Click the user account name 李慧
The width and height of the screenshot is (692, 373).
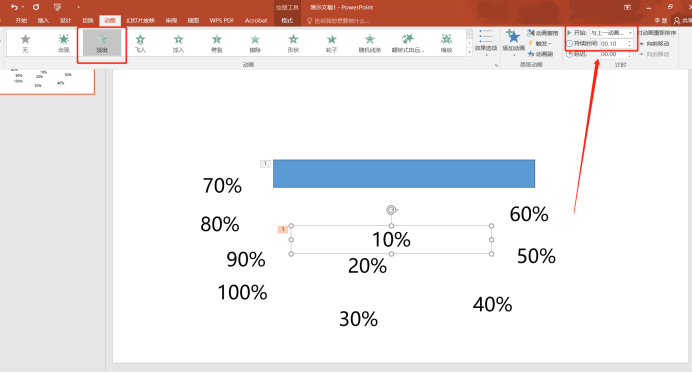[x=660, y=20]
